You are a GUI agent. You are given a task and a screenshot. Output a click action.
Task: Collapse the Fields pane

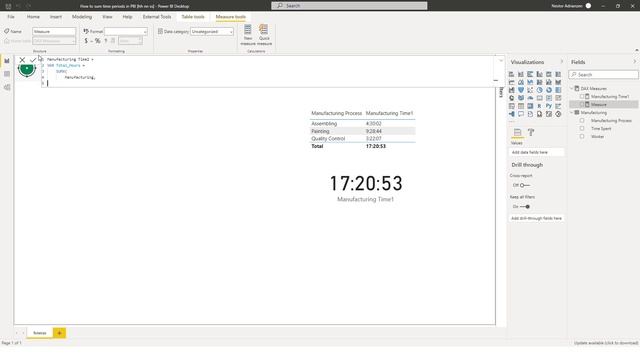tap(635, 62)
